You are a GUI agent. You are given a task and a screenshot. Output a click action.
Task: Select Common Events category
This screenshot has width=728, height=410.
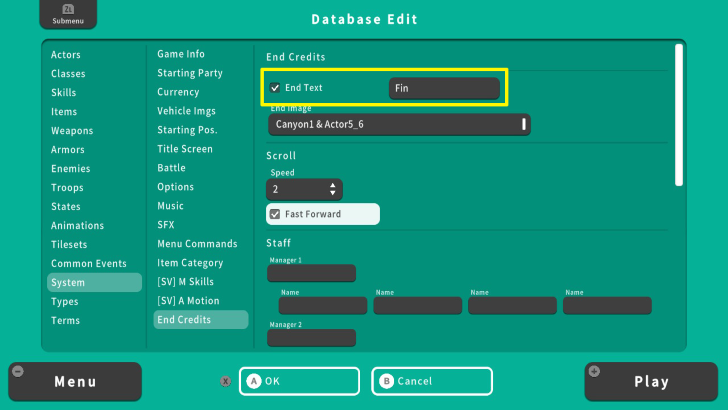point(89,264)
